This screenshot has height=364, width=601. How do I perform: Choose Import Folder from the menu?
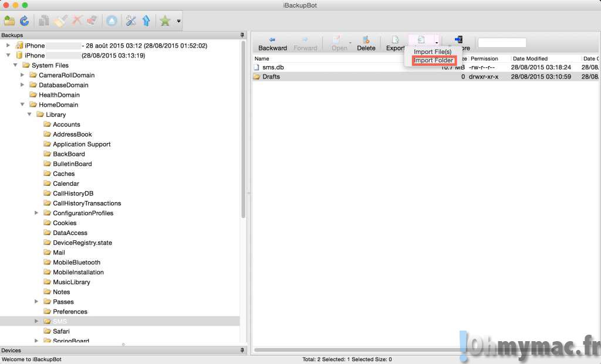(434, 60)
